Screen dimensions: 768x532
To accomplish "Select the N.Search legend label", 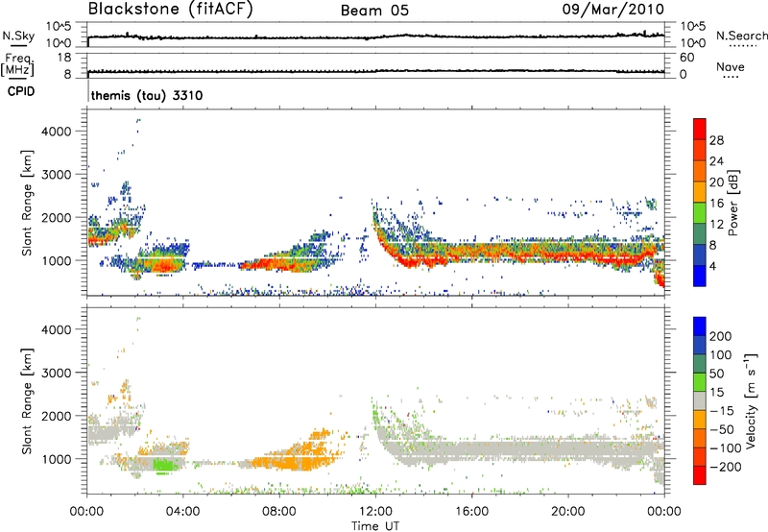I will (741, 36).
